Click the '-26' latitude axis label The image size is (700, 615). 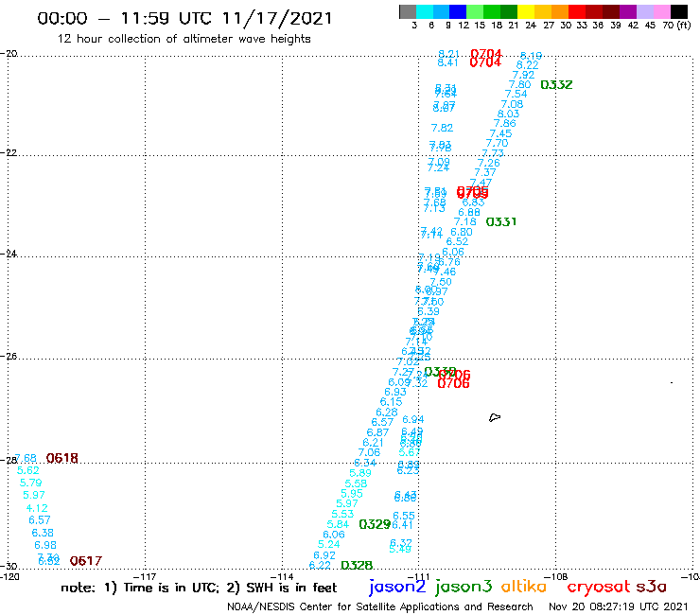tap(9, 357)
